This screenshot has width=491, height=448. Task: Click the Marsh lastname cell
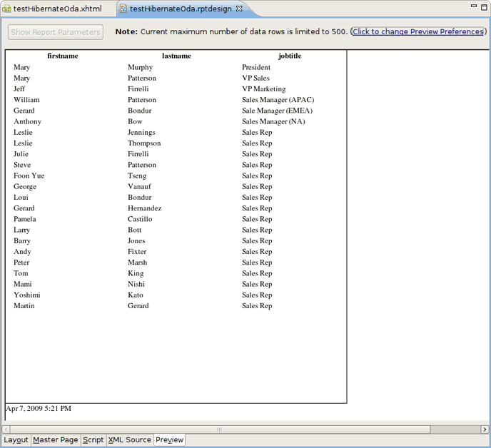[138, 263]
